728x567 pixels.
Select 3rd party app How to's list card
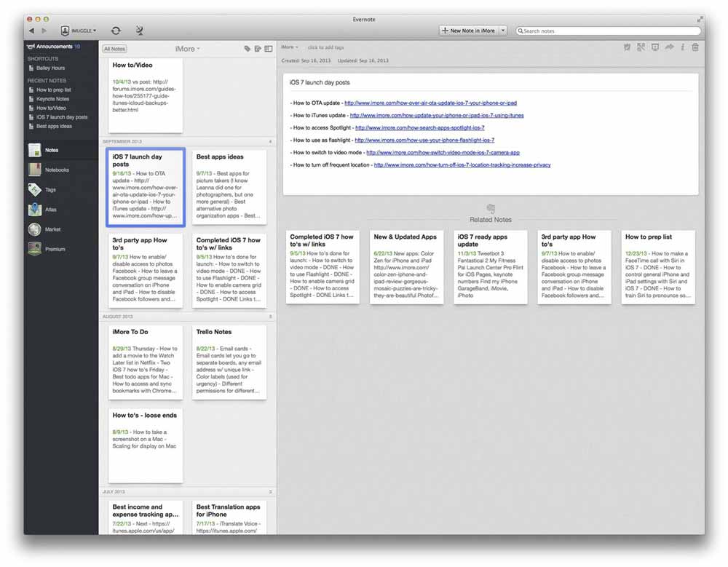(x=146, y=271)
